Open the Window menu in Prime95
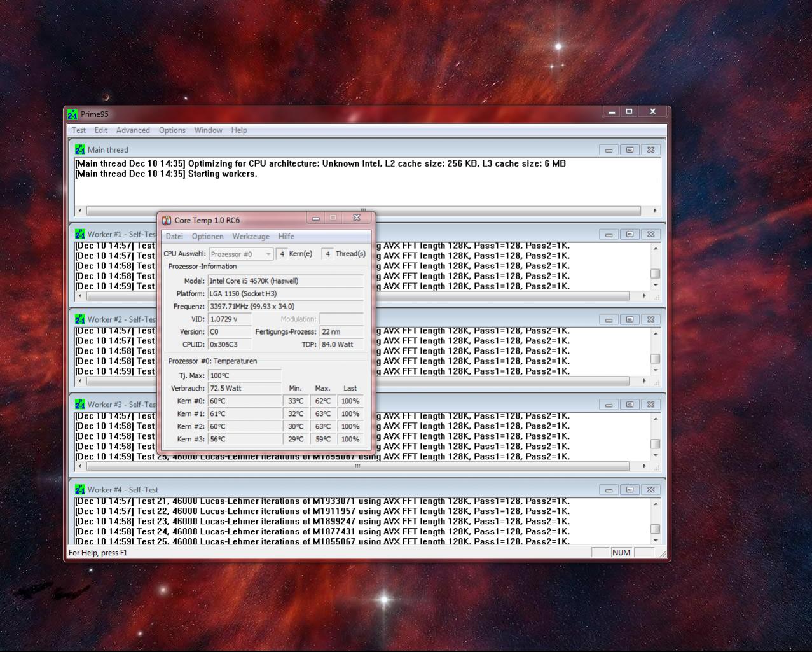Screen dimensions: 812x652 coord(209,130)
